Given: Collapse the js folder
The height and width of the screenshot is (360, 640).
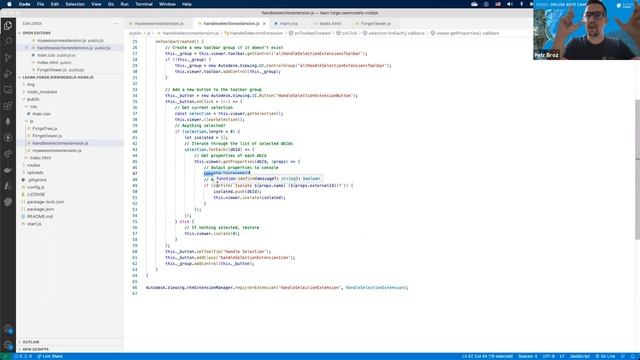Looking at the screenshot, I should click(x=70, y=121).
